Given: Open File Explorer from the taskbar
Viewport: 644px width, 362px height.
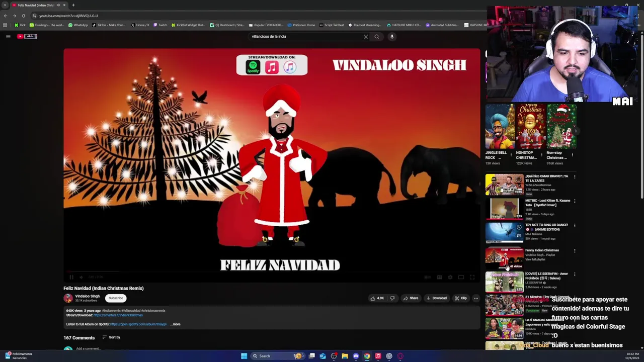Looking at the screenshot, I should [x=345, y=356].
